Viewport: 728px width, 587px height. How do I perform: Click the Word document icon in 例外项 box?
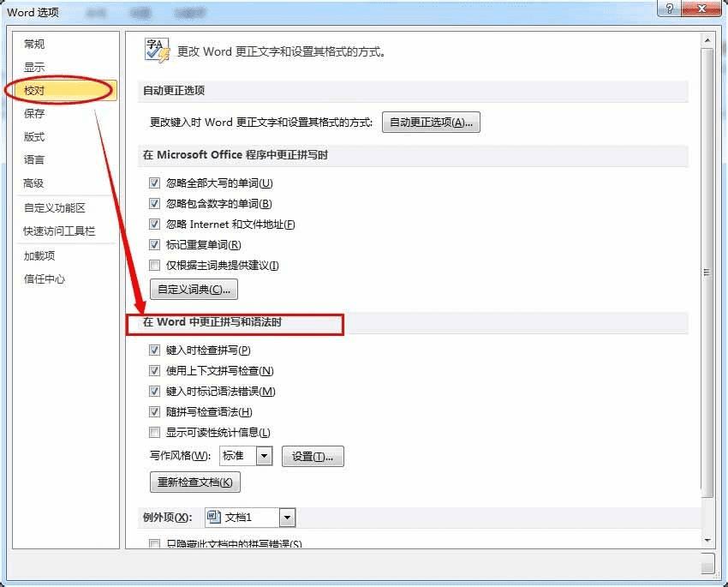tap(214, 517)
